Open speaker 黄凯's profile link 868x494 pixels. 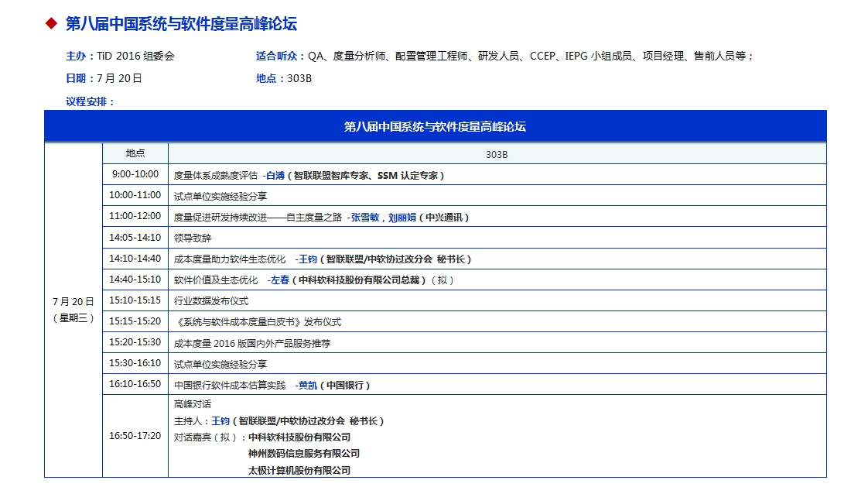[x=308, y=385]
